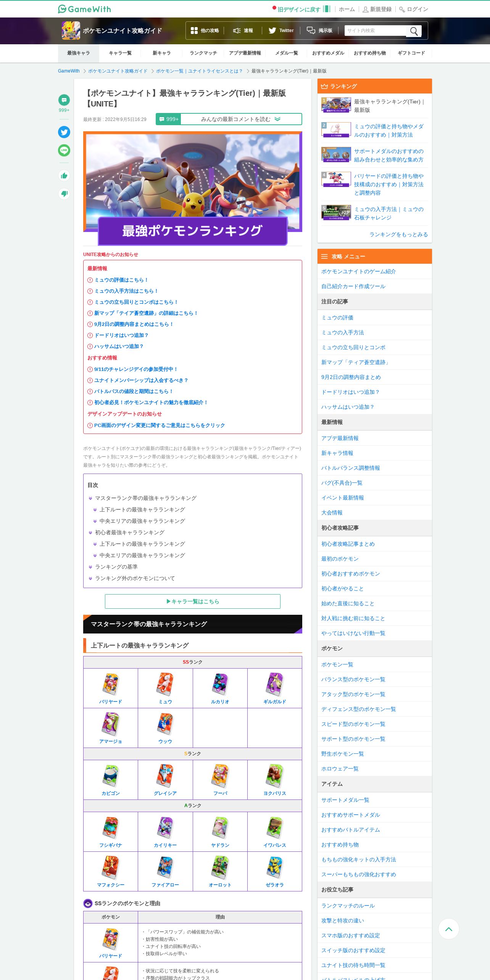This screenshot has height=980, width=490.
Task: Open ミュウの評価はこちら！ notice link
Action: click(121, 280)
